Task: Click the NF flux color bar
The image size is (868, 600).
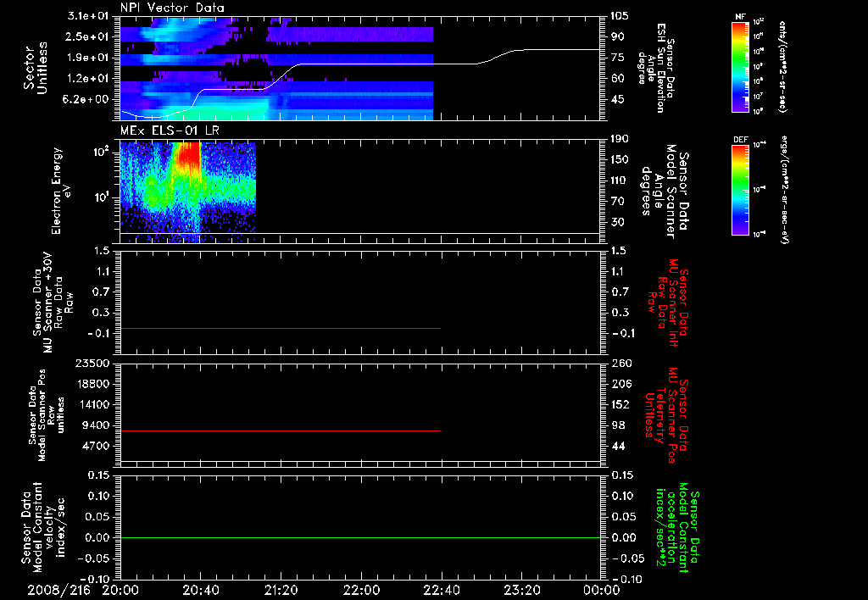Action: pos(741,67)
